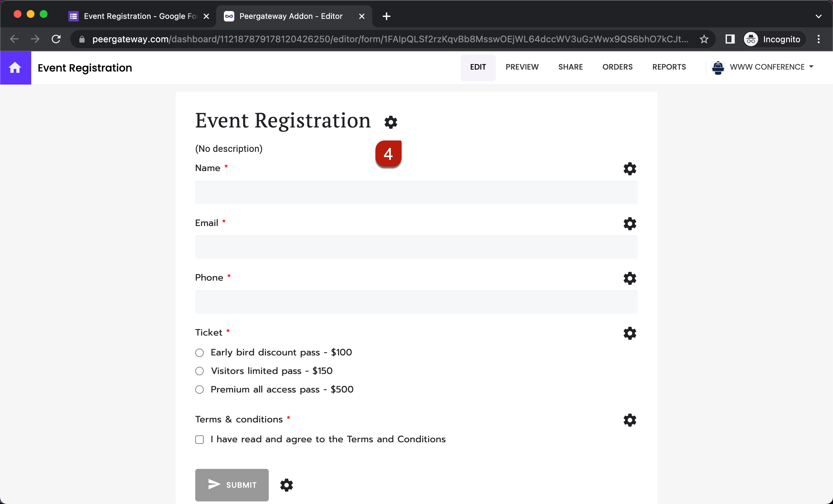Check the Terms and Conditions agreement box
Screen dimensions: 833x504
[x=199, y=440]
